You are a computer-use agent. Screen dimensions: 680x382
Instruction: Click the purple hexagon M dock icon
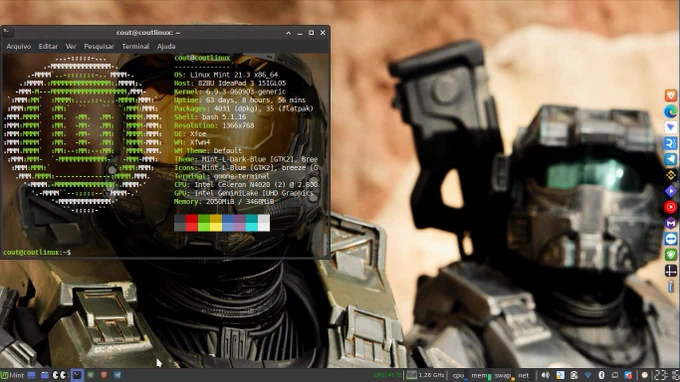[670, 223]
